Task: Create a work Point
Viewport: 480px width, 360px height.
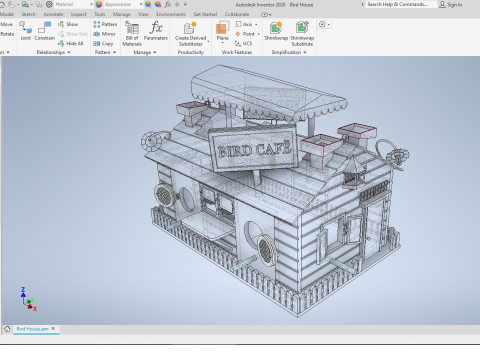Action: [x=245, y=34]
